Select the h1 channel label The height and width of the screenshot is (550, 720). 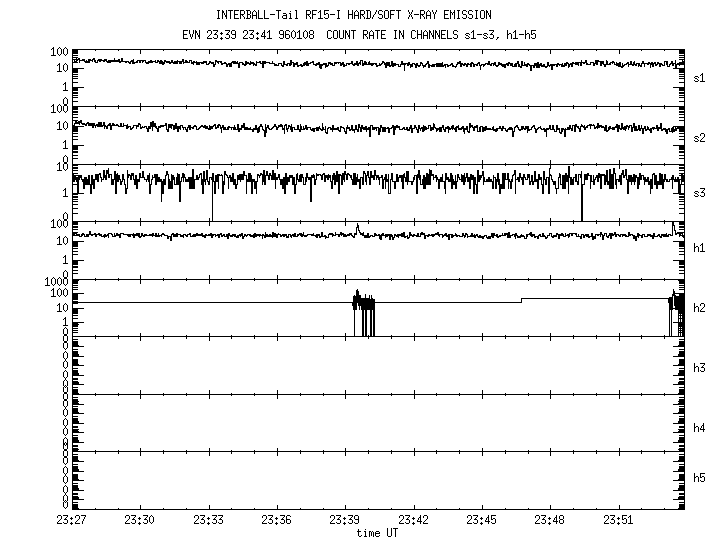(x=699, y=248)
